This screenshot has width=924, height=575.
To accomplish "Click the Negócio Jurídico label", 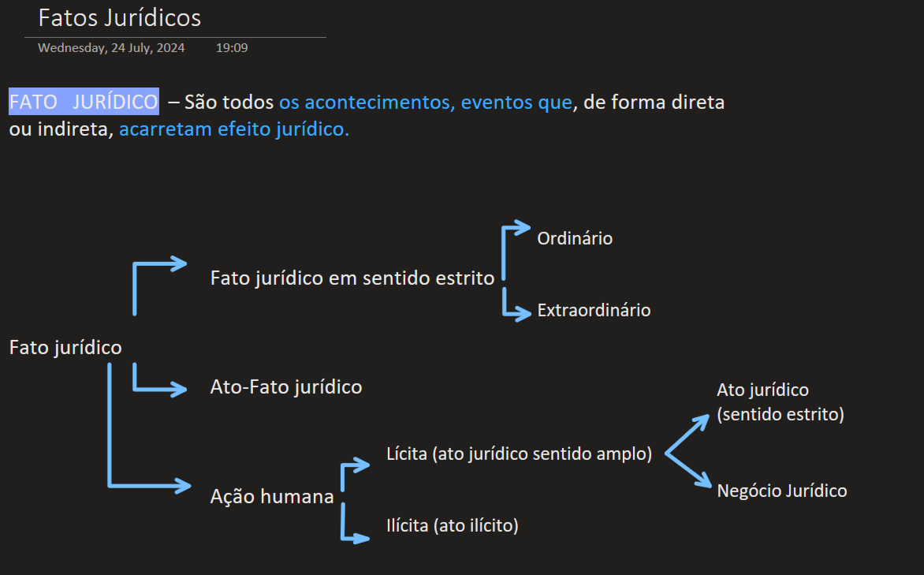I will point(782,491).
